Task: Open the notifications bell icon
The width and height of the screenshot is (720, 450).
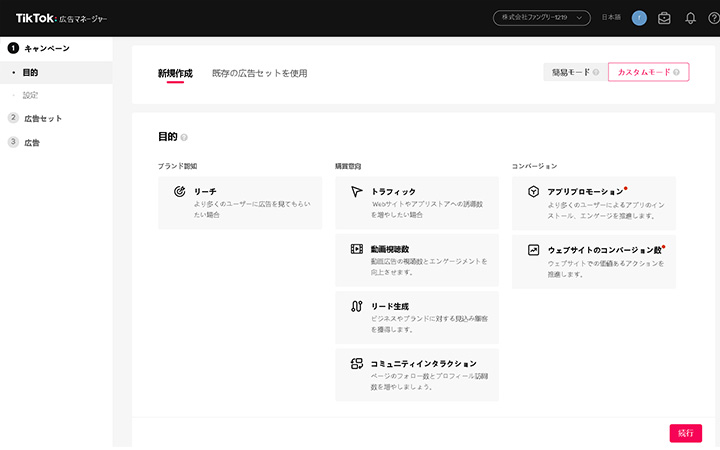Action: point(690,18)
